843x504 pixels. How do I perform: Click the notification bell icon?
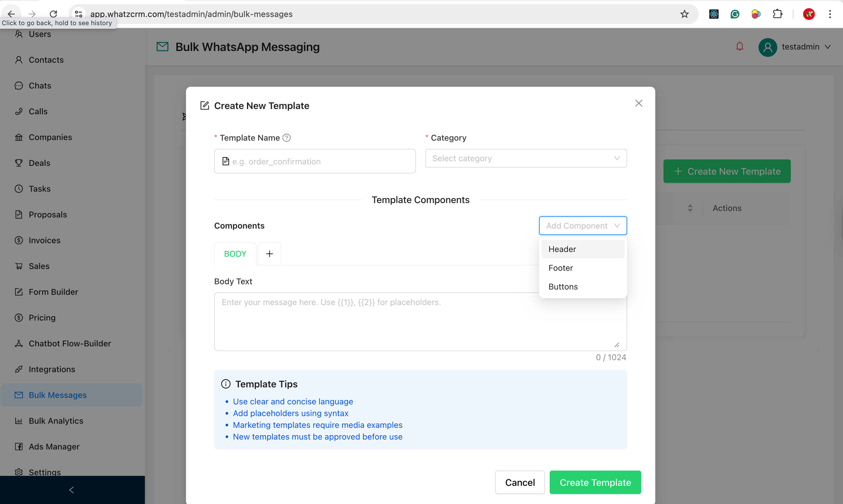pos(739,47)
